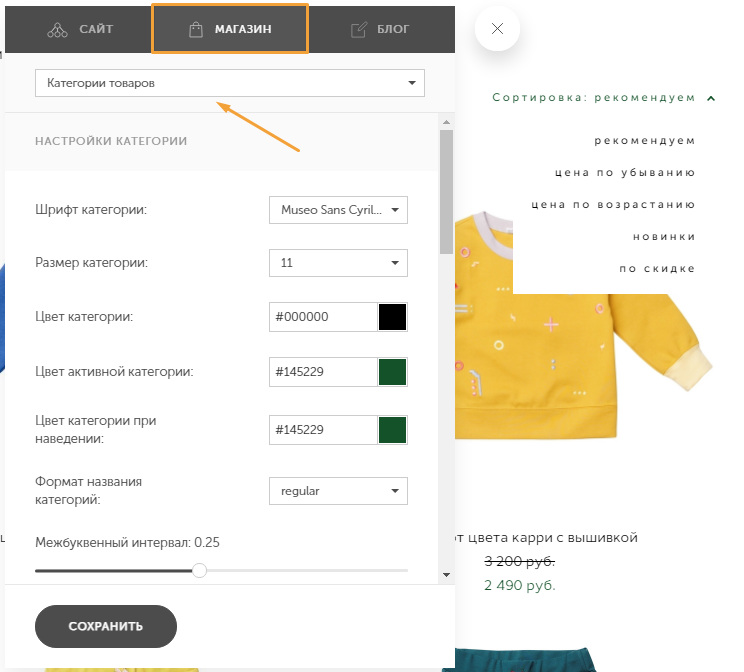
Task: Open the Категории товаров dropdown
Action: pos(230,83)
